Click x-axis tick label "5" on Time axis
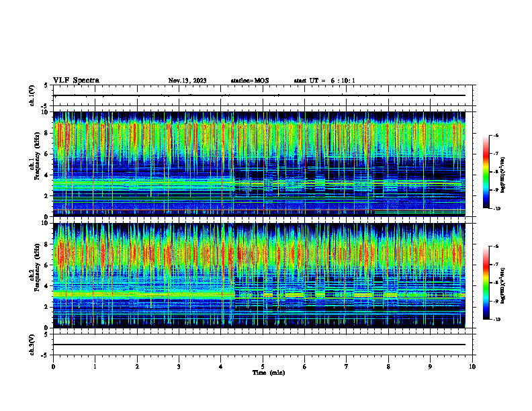Screen dimensions: 532x411 pos(263,367)
